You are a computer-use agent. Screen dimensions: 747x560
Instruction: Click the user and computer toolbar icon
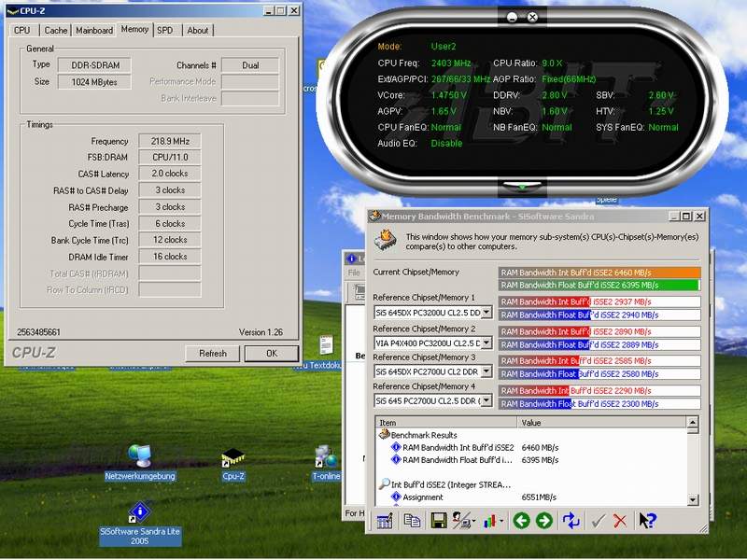[x=460, y=521]
